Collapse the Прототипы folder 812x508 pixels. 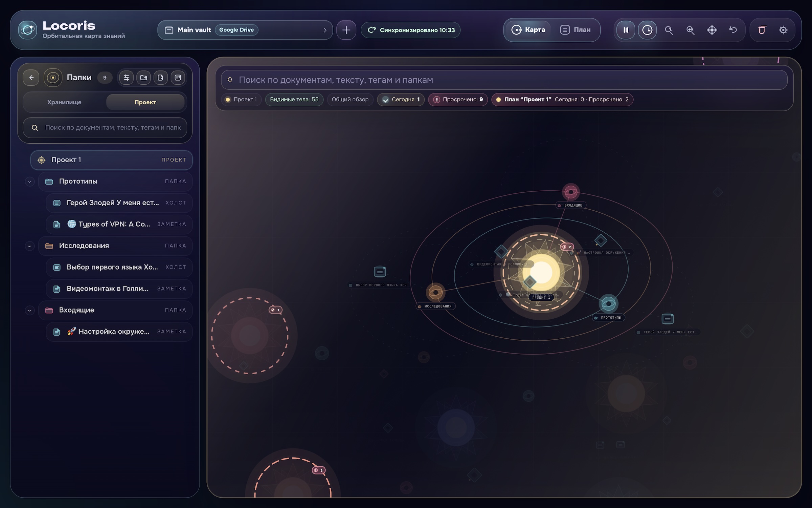tap(30, 182)
